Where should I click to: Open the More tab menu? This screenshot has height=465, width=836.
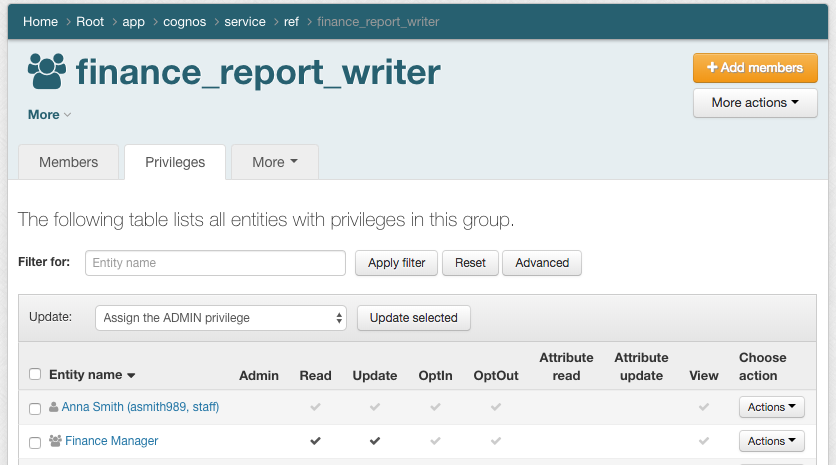275,162
